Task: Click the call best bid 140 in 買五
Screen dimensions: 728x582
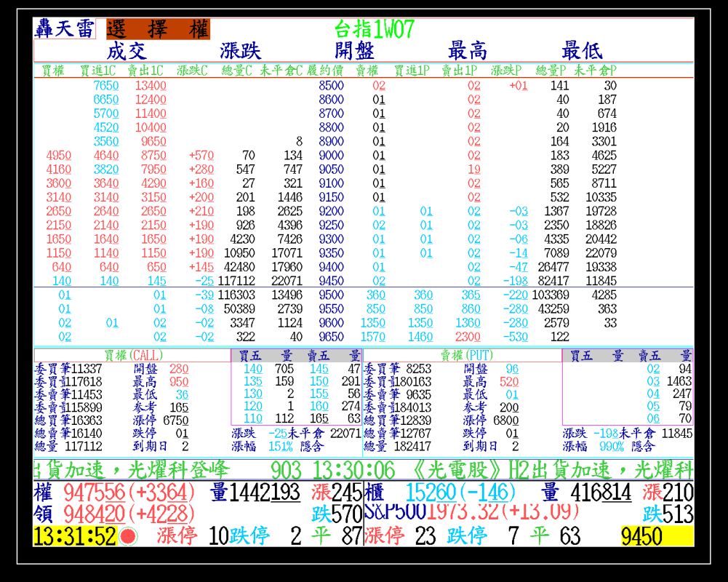Action: [252, 369]
